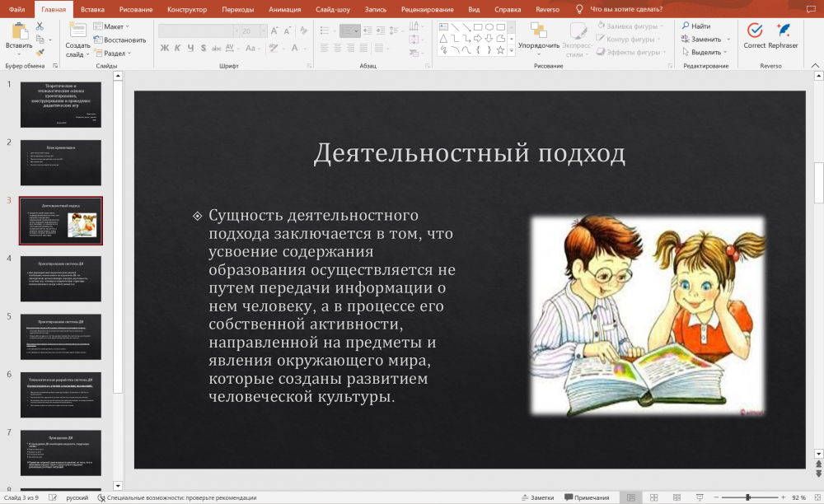824x504 pixels.
Task: Click the Восстановить reset slide button
Action: click(x=119, y=40)
